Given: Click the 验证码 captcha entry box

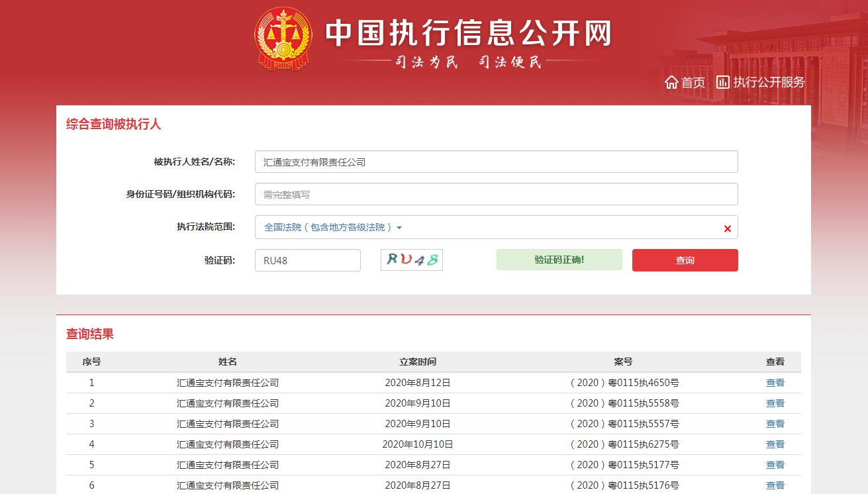Looking at the screenshot, I should (307, 260).
